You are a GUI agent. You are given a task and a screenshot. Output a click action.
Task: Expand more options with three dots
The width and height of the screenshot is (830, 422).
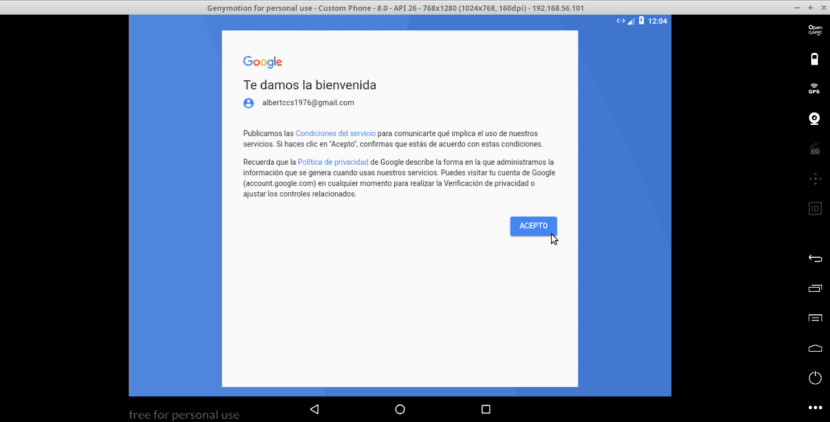point(814,408)
